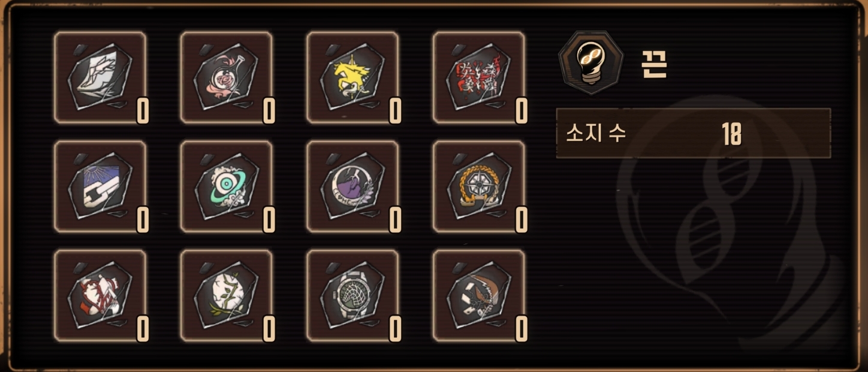Select the white winged shard icon
The width and height of the screenshot is (868, 372).
click(x=100, y=78)
